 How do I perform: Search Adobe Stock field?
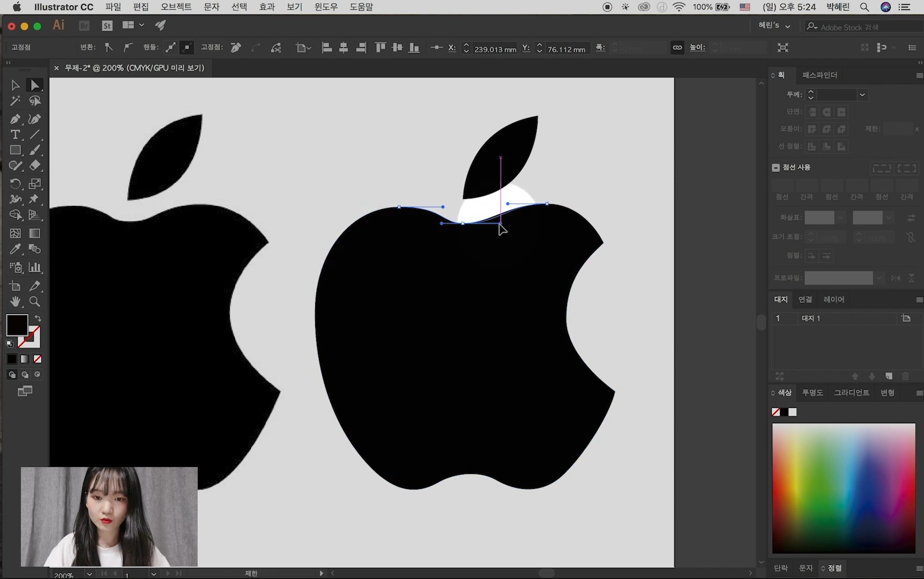(864, 27)
